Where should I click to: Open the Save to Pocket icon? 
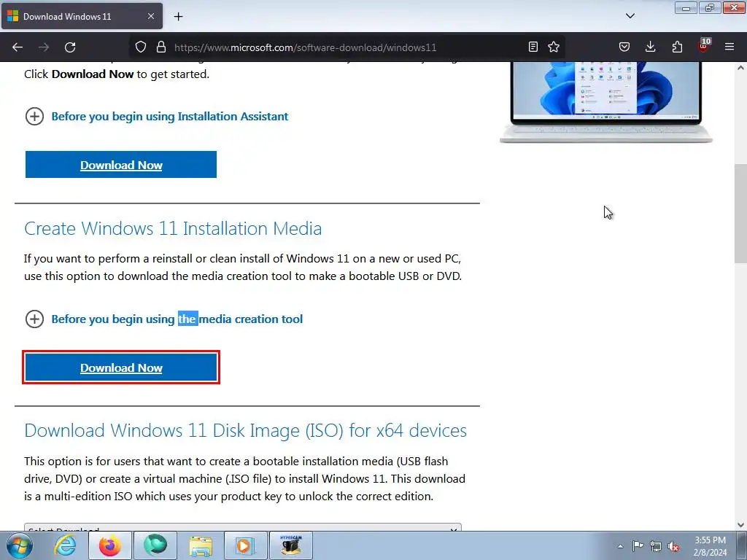pos(624,47)
